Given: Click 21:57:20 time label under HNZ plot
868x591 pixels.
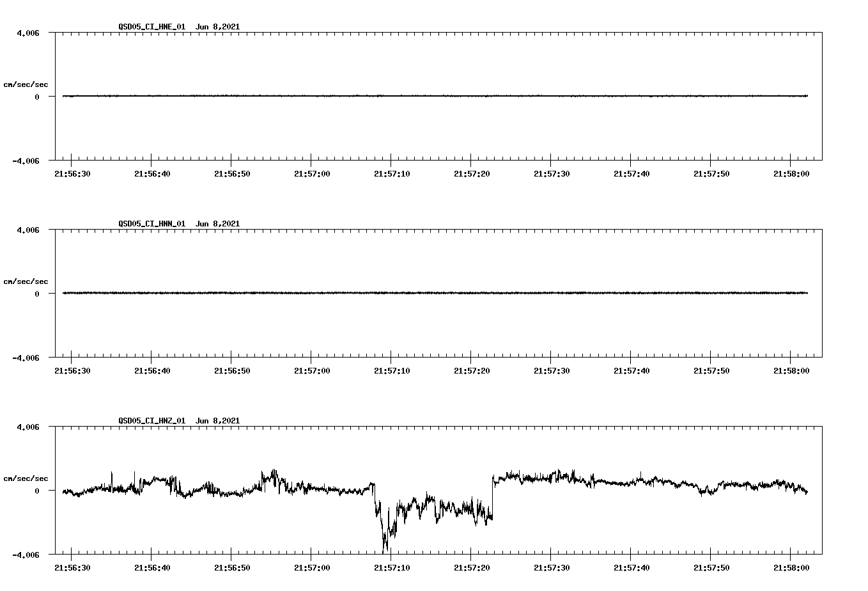Looking at the screenshot, I should (x=471, y=567).
